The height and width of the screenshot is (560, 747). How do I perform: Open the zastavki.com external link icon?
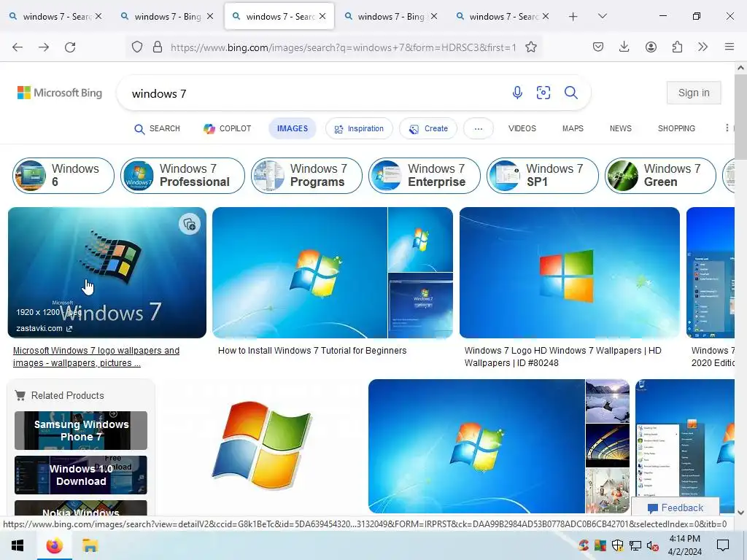[69, 329]
